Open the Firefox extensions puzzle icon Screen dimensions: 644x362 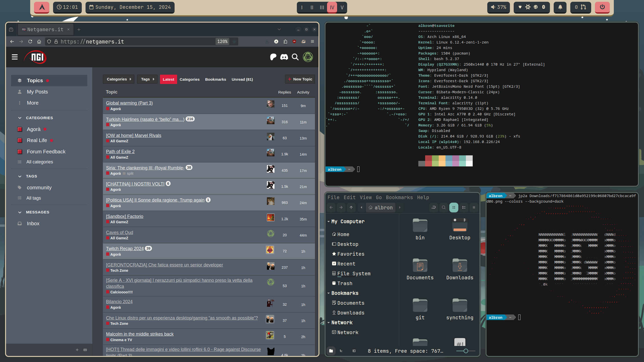(285, 41)
